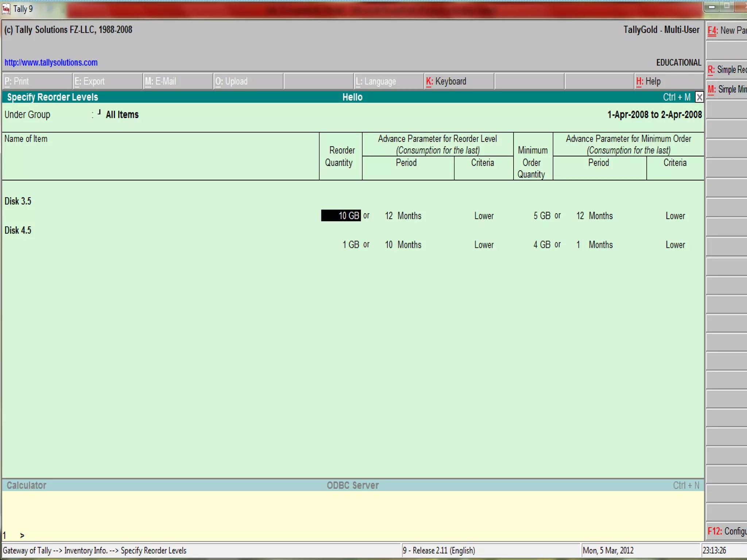Click the Reorder Quantity column header
747x560 pixels.
[x=341, y=156]
